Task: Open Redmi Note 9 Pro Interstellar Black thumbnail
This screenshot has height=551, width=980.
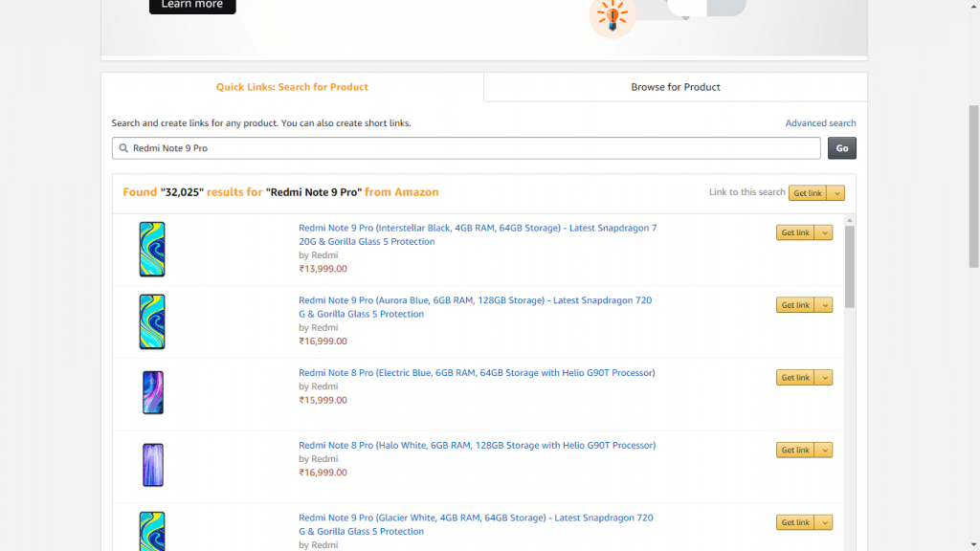Action: pos(152,250)
